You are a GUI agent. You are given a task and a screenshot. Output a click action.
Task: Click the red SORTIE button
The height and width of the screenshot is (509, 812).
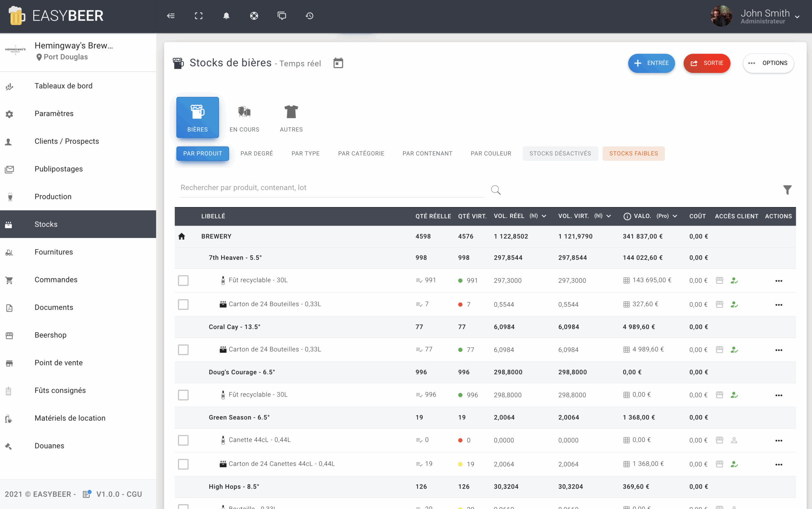707,63
